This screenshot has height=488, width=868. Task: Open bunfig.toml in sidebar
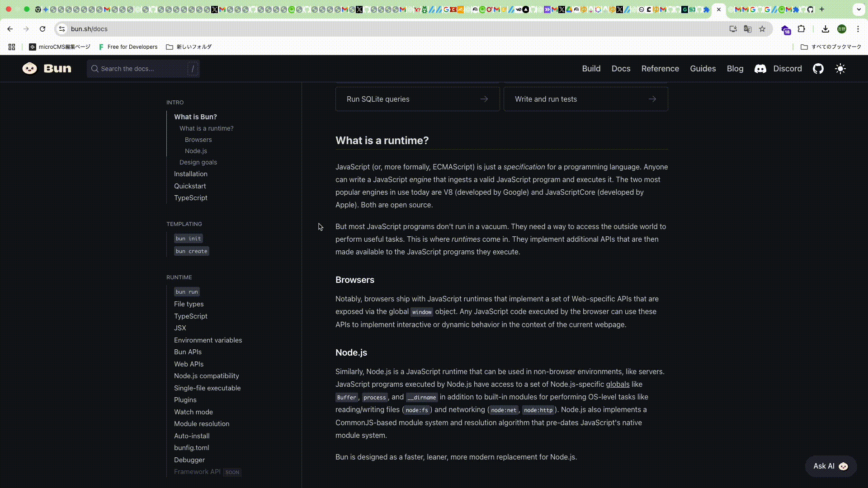tap(192, 448)
